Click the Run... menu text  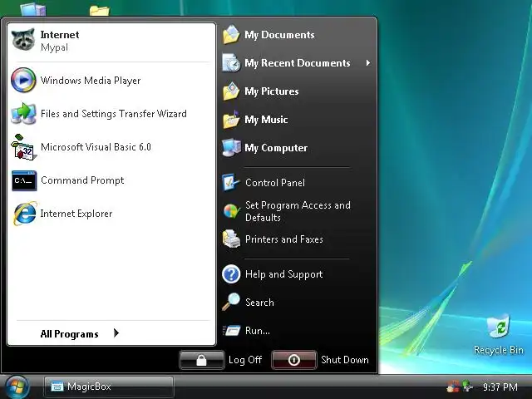pos(258,331)
